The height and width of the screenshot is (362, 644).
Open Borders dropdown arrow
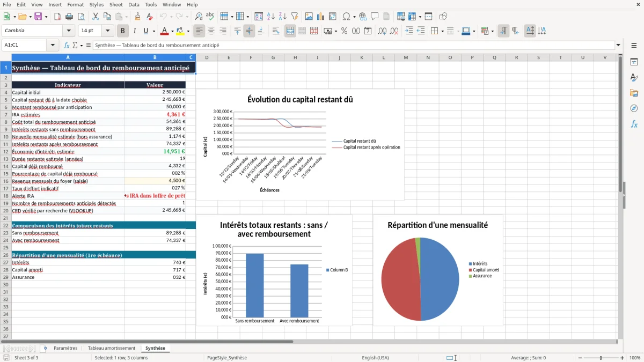pos(442,31)
